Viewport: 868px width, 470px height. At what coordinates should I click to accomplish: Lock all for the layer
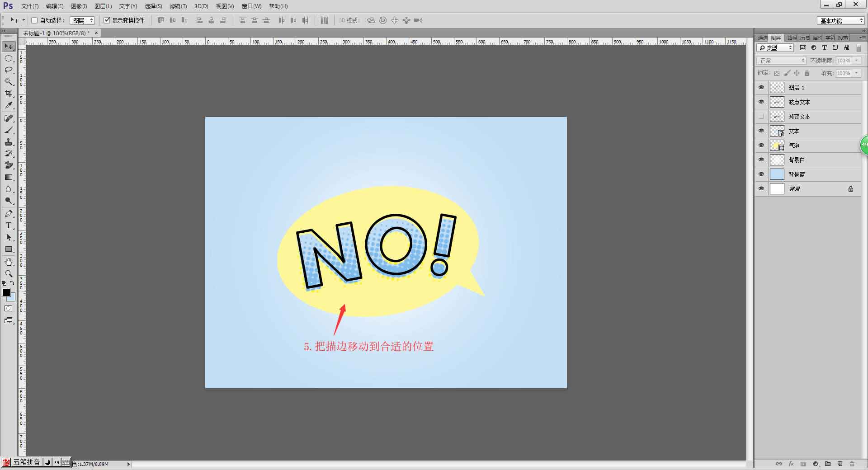coord(807,73)
